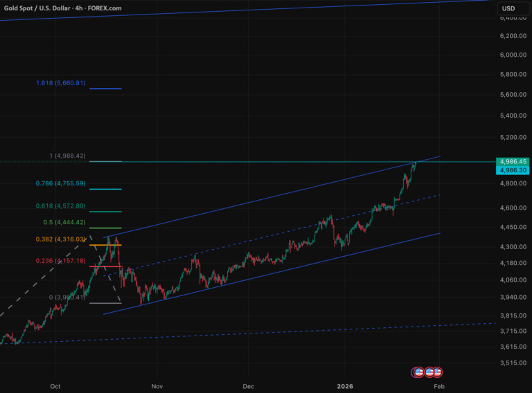Click the 3,715.00 price axis label
Viewport: 532px width, 393px height.
[513, 331]
